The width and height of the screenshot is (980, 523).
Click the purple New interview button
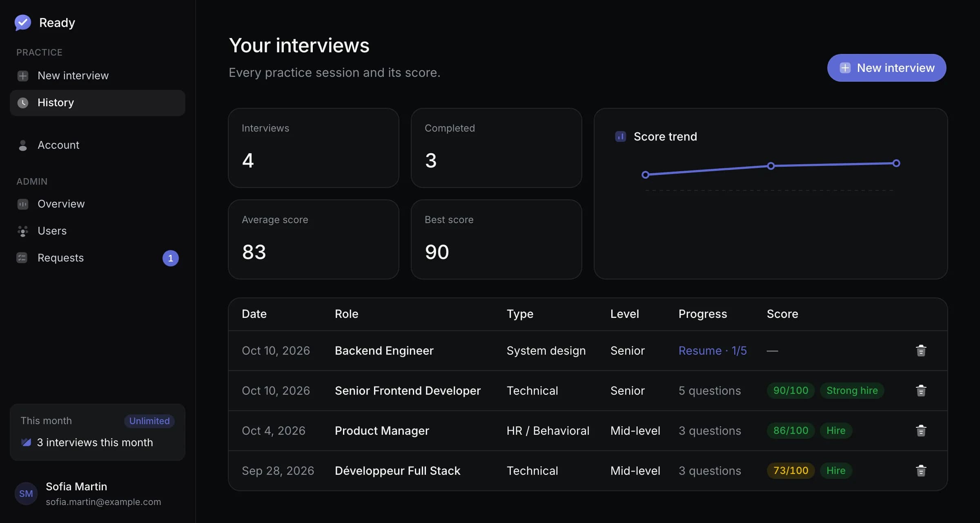(886, 68)
